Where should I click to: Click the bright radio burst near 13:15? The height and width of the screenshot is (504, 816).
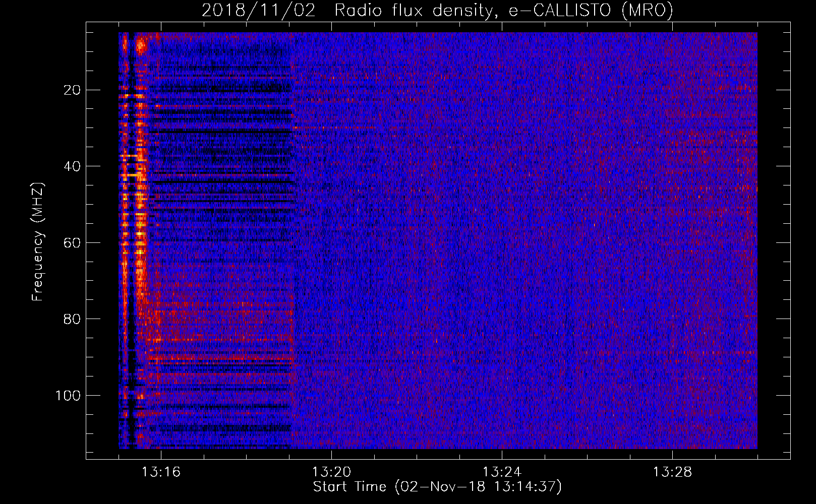point(135,237)
